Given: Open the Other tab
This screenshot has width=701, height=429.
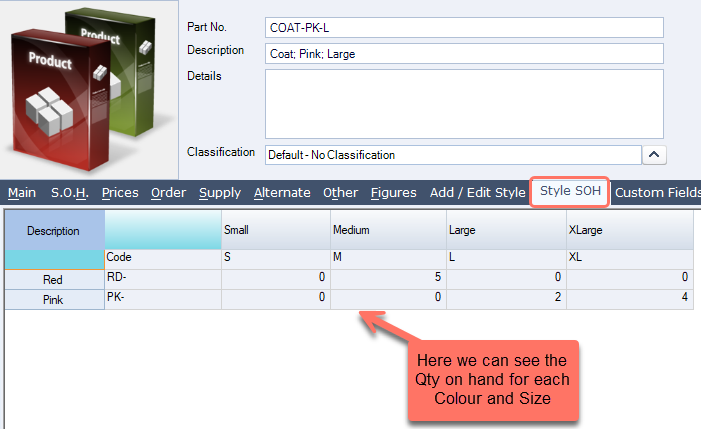Looking at the screenshot, I should 340,193.
